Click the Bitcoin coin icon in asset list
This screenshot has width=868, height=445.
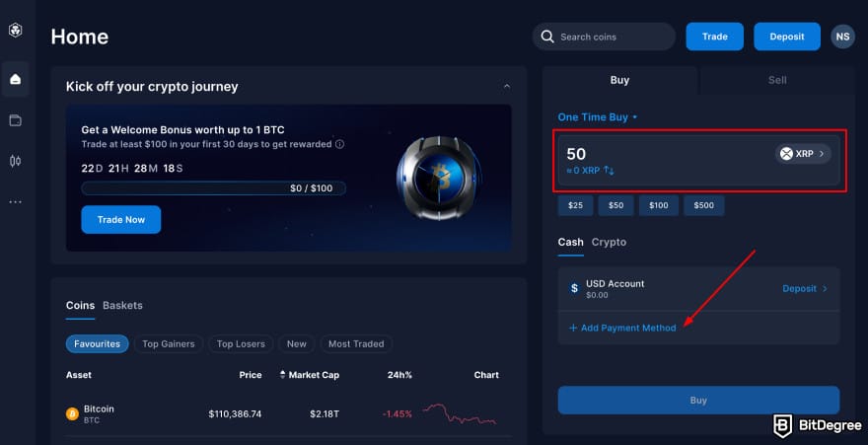[72, 414]
